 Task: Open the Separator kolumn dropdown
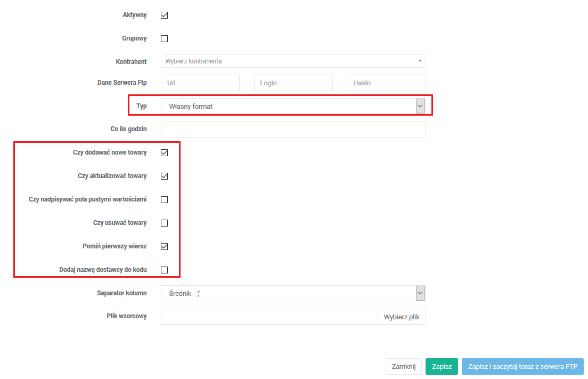[x=293, y=293]
